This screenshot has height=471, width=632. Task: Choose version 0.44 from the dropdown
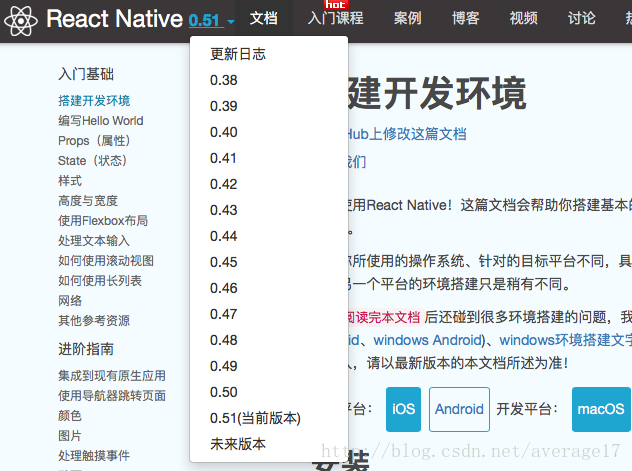pos(224,236)
